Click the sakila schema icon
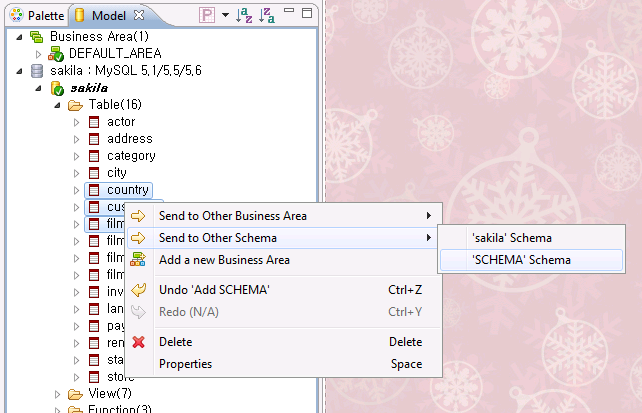This screenshot has height=413, width=642. (x=57, y=88)
